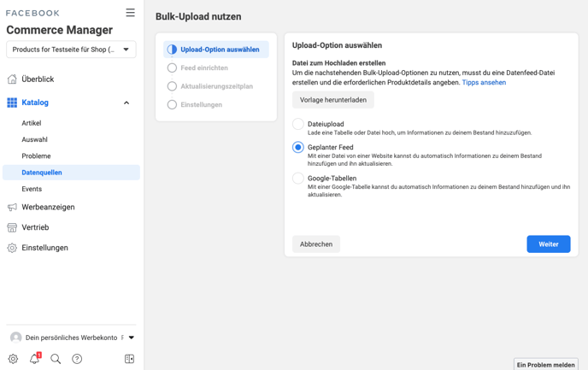The width and height of the screenshot is (588, 370).
Task: Open the Tipps ansehen link
Action: pos(484,83)
